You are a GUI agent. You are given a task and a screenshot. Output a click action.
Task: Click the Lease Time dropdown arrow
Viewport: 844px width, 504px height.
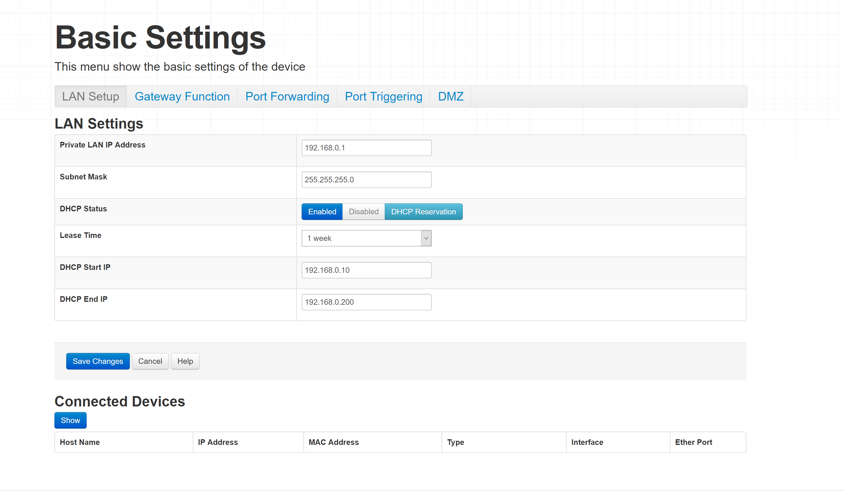pos(426,238)
